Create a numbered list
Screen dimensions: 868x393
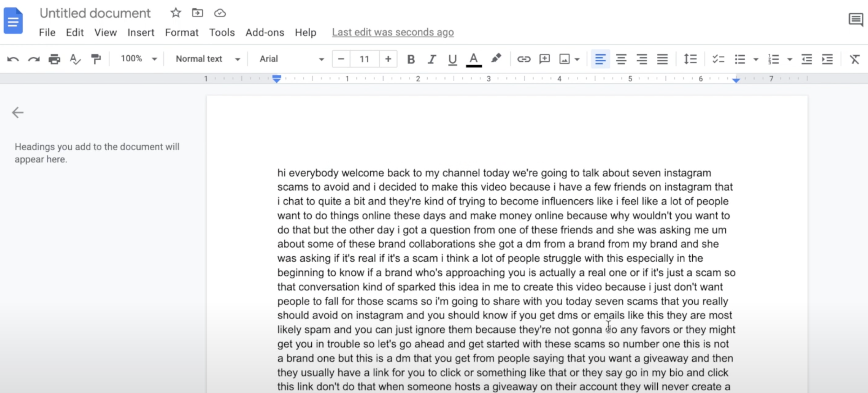pyautogui.click(x=773, y=59)
